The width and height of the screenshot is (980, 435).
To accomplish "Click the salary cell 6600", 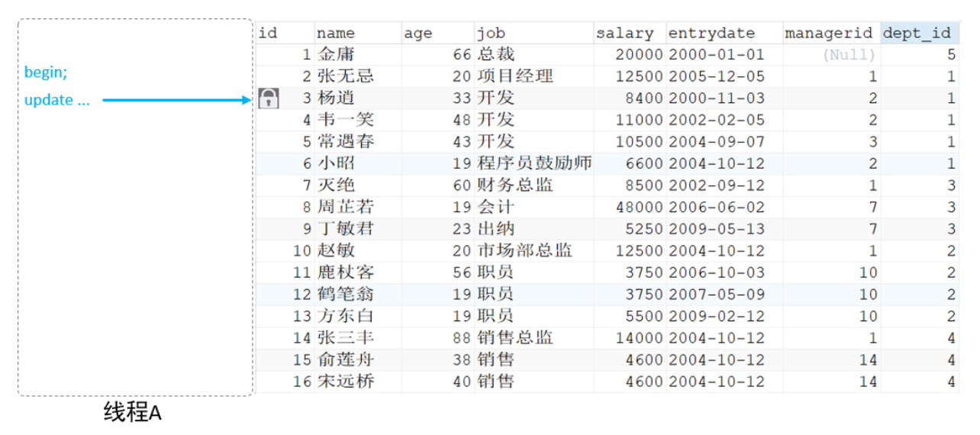I will click(x=644, y=163).
